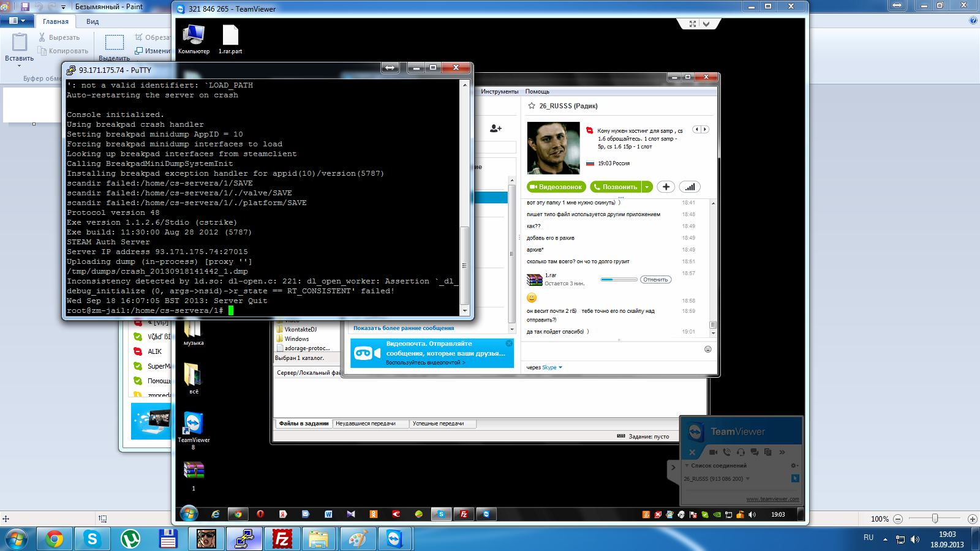Close the Видеопочта promo banner
The image size is (980, 551).
pos(509,343)
